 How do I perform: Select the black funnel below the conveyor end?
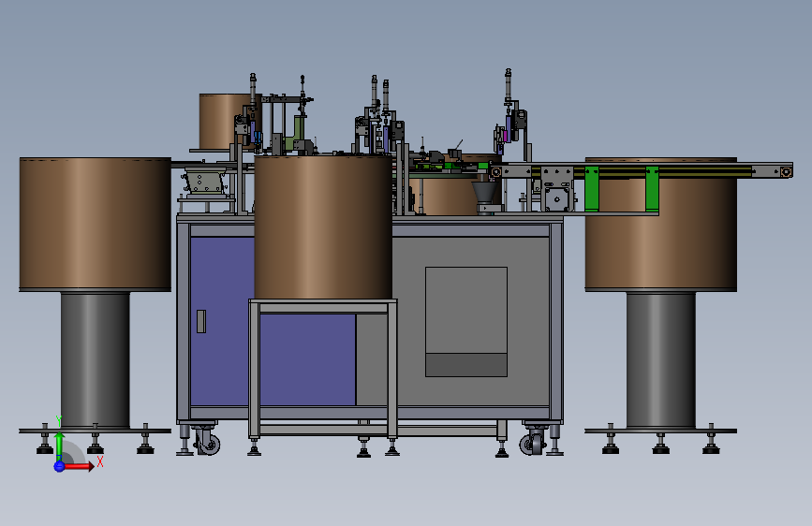click(x=485, y=193)
